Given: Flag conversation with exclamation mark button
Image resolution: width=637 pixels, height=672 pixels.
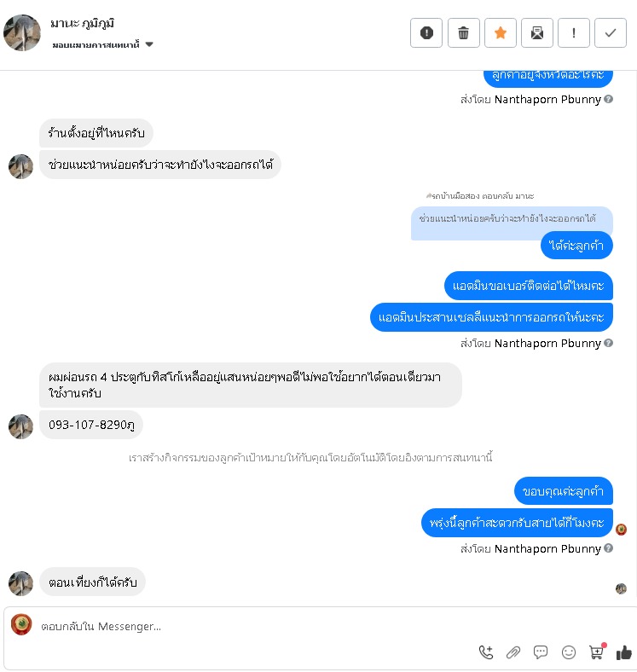Looking at the screenshot, I should click(574, 32).
